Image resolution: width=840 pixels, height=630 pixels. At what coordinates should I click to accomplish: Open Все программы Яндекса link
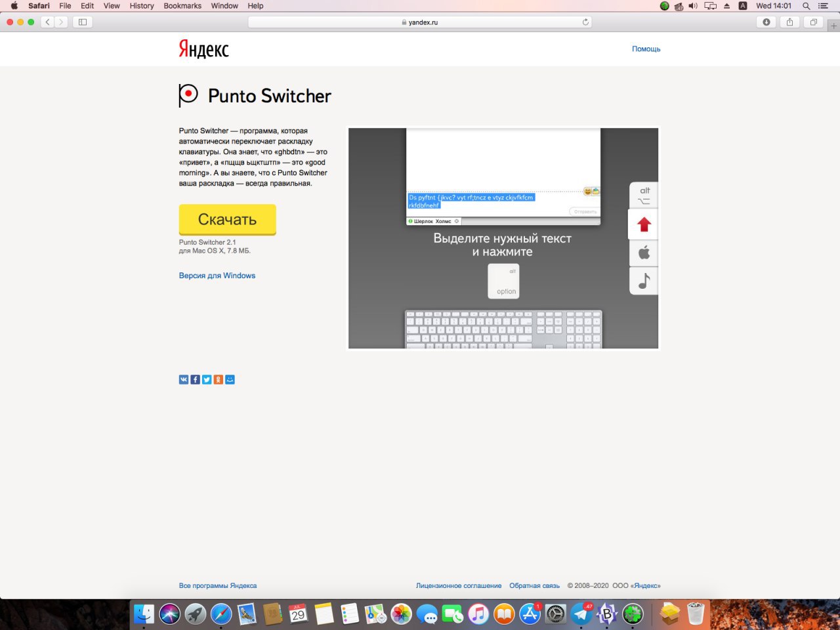[218, 585]
